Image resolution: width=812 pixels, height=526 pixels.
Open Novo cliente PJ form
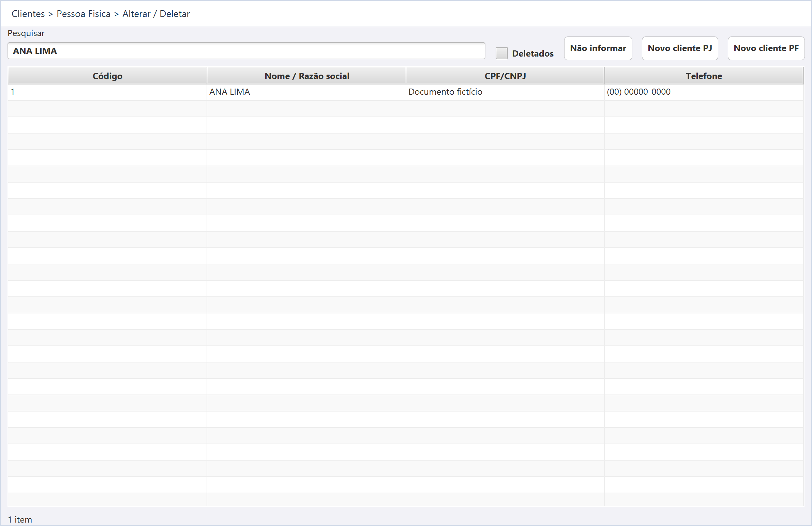(x=680, y=48)
